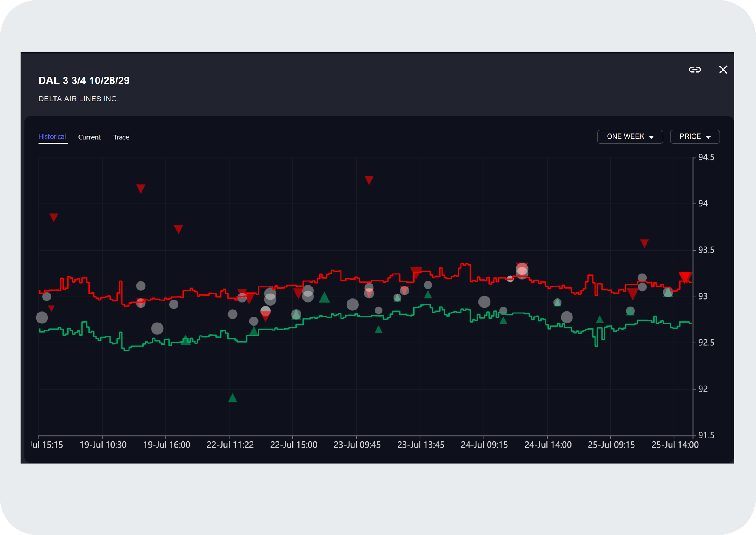Click the copy link chain icon
Image resolution: width=756 pixels, height=535 pixels.
(695, 70)
